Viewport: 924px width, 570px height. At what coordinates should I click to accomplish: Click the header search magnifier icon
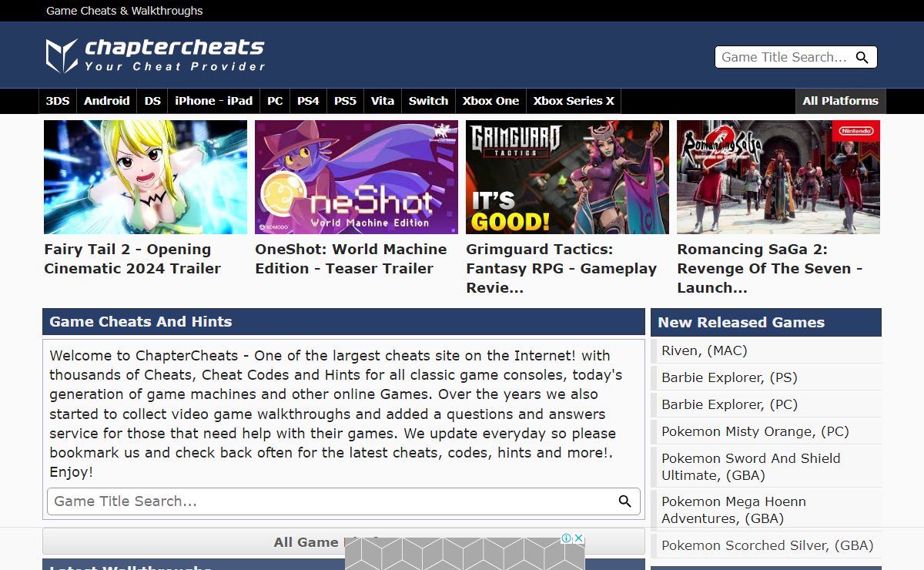click(x=862, y=58)
